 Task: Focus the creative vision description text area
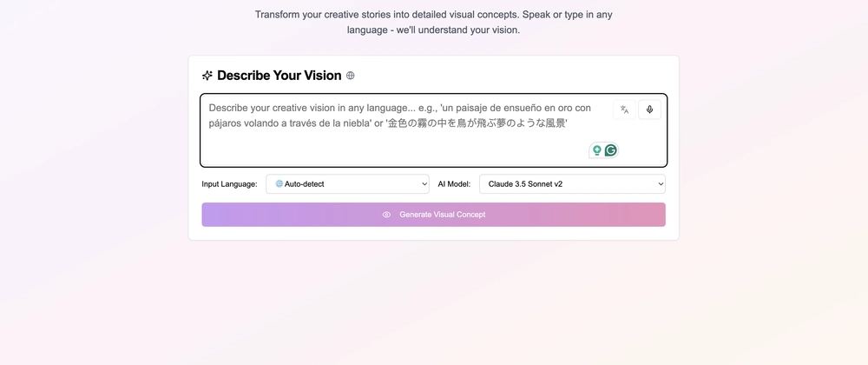[433, 130]
